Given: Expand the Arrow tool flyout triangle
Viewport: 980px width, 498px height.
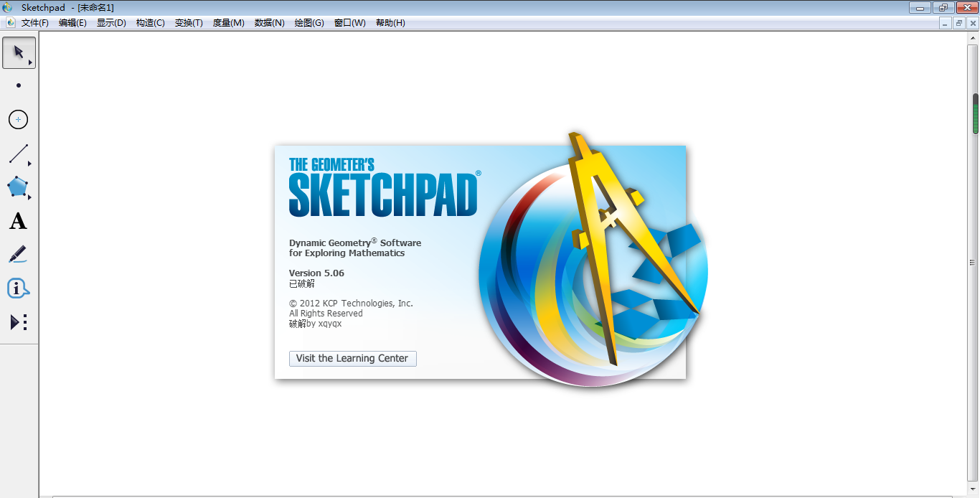Looking at the screenshot, I should point(30,63).
